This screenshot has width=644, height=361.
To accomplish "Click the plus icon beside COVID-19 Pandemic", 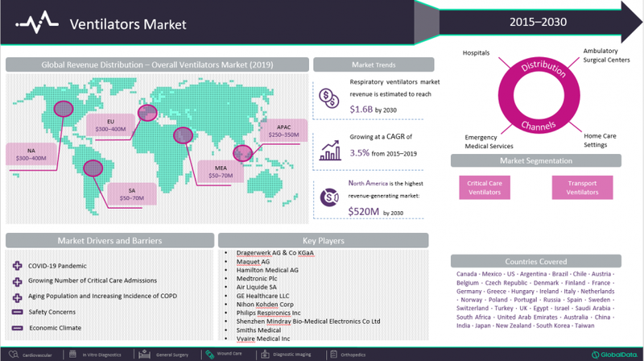I will tap(17, 266).
